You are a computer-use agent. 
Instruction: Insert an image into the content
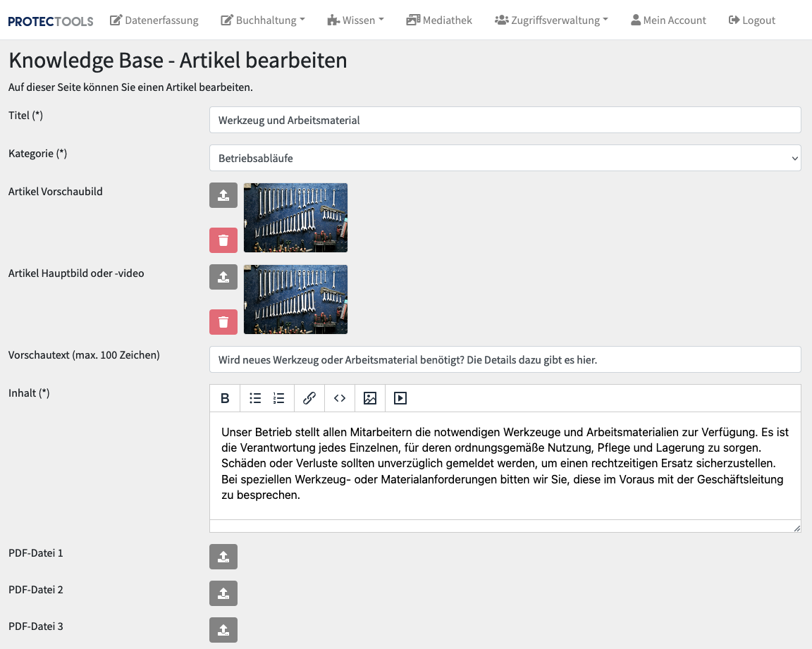coord(370,398)
